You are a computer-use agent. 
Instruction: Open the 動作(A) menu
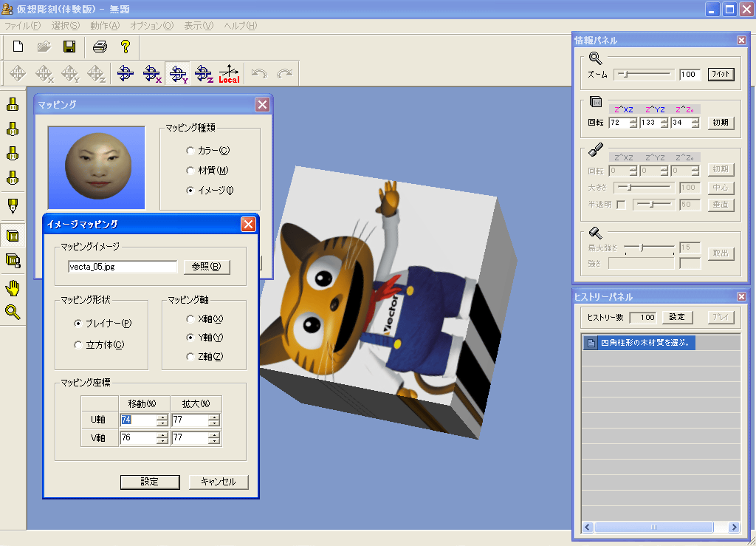105,26
